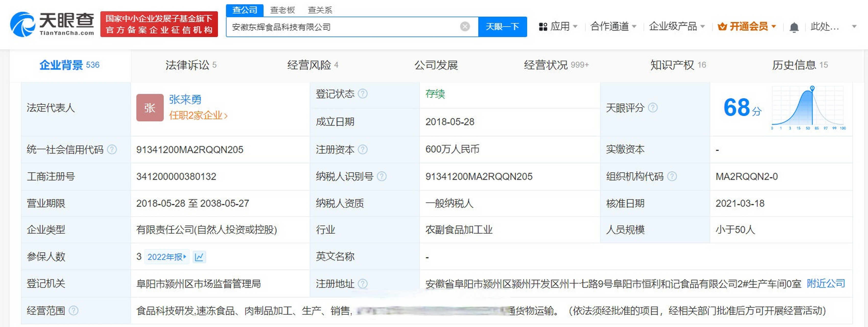Screen dimensions: 868x327
Task: Open the 2022年报 dropdown button
Action: [x=167, y=257]
